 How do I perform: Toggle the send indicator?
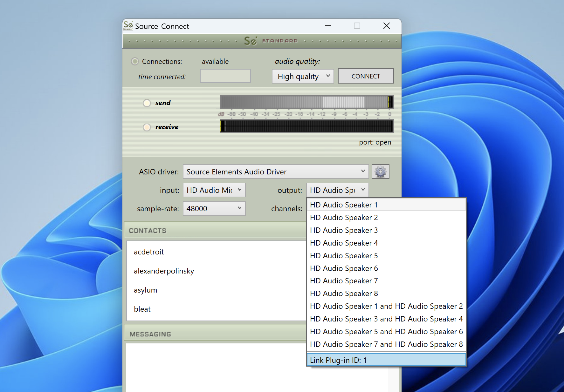147,103
